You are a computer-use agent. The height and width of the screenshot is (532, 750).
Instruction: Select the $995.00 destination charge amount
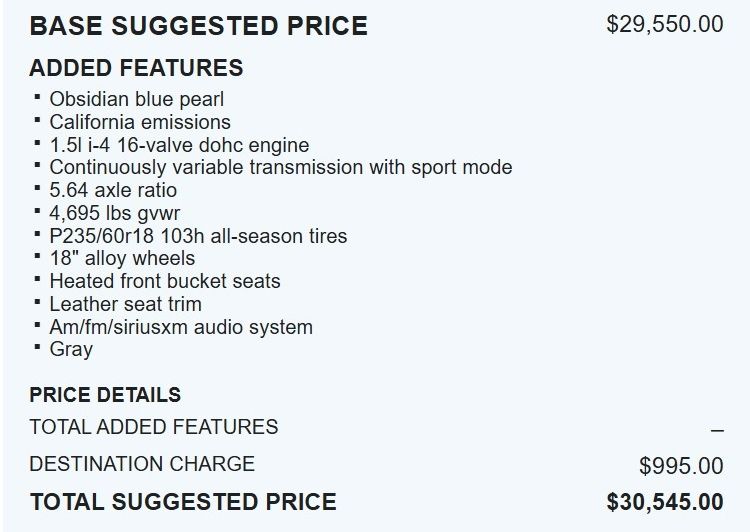pyautogui.click(x=681, y=466)
